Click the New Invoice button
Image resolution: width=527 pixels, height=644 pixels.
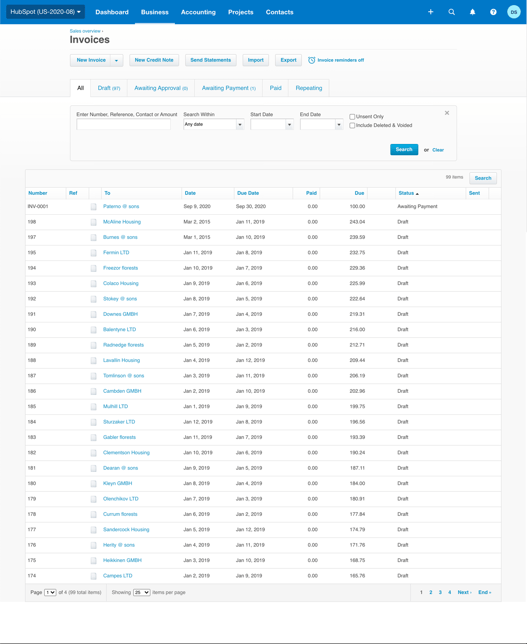pyautogui.click(x=91, y=60)
